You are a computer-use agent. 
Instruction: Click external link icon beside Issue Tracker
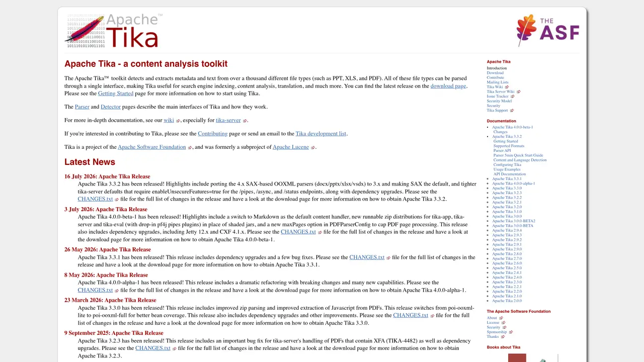tap(513, 97)
